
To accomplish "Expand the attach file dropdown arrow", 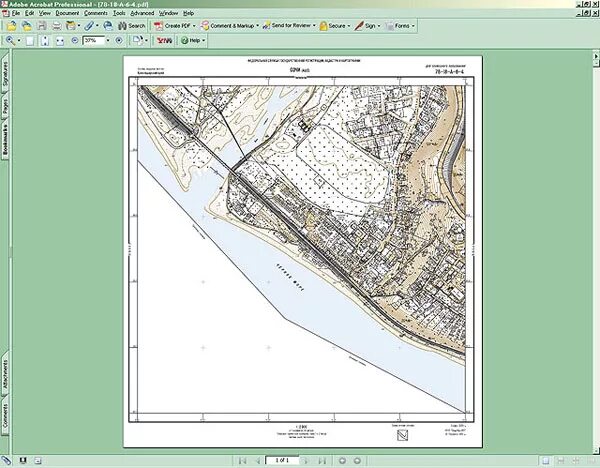I will 97,26.
